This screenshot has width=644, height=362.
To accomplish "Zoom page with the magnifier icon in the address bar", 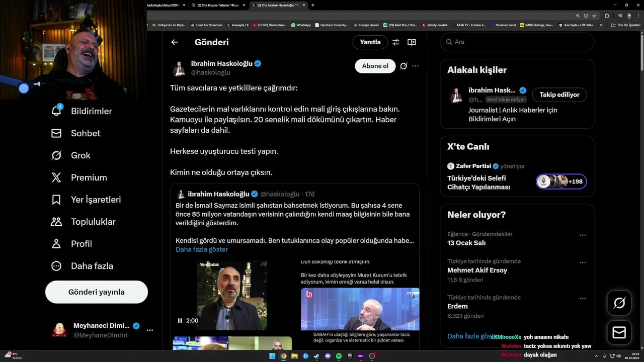I will (x=578, y=16).
